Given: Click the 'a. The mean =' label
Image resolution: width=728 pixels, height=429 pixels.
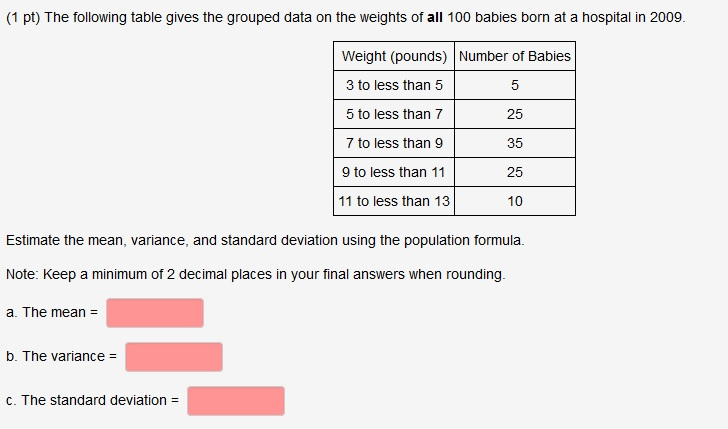Looking at the screenshot, I should click(x=52, y=312).
